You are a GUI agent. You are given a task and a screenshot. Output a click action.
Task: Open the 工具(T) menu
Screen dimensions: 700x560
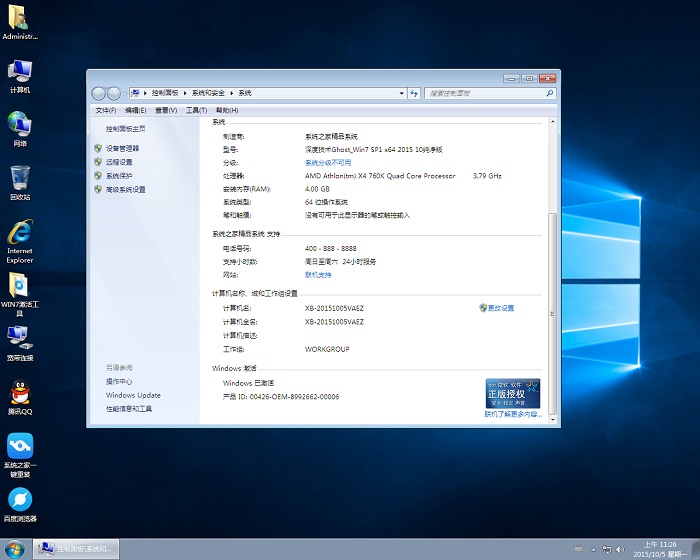[196, 110]
